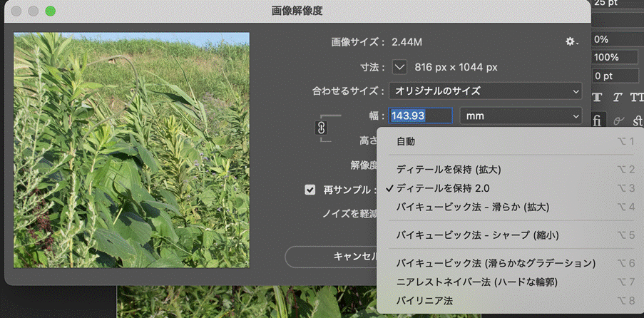This screenshot has width=644, height=318.
Task: Open the mm width unit dropdown
Action: tap(521, 116)
